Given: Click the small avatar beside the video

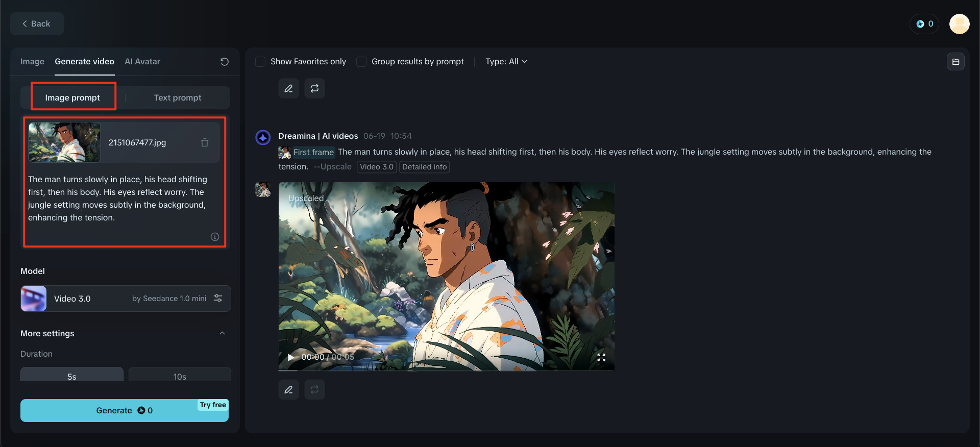Looking at the screenshot, I should 263,190.
